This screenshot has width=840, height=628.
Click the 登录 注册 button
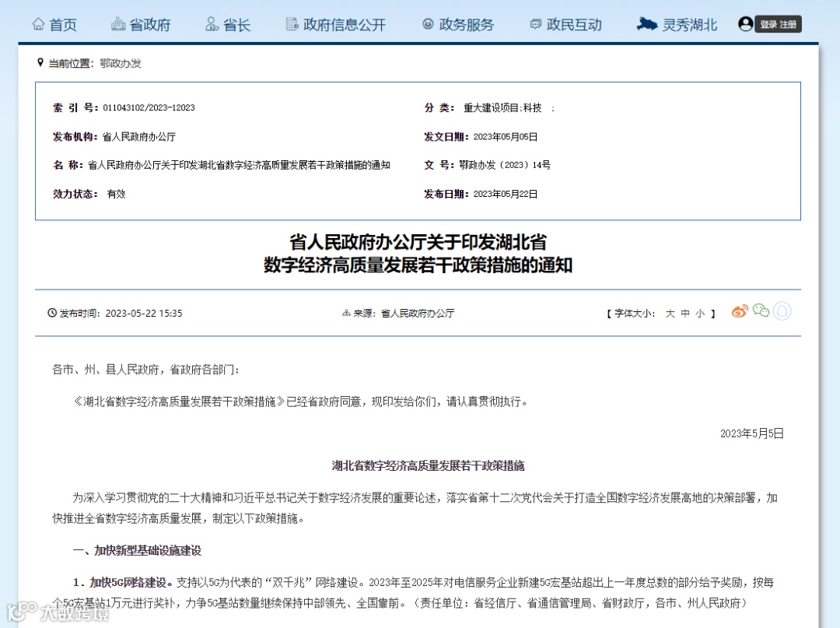tap(779, 24)
